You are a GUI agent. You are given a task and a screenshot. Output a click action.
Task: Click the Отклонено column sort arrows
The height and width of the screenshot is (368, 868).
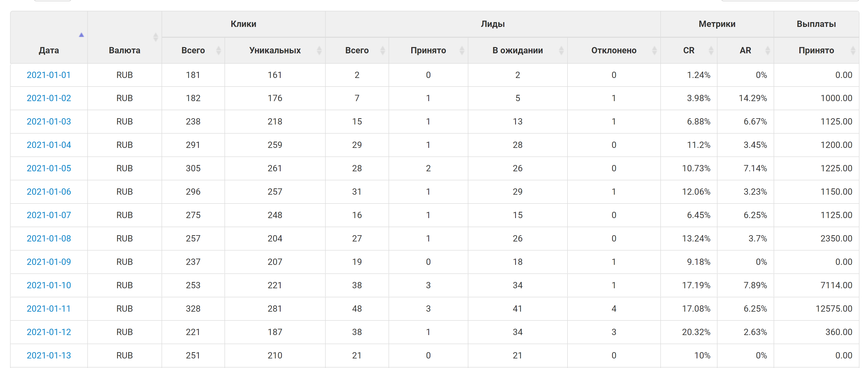coord(654,51)
